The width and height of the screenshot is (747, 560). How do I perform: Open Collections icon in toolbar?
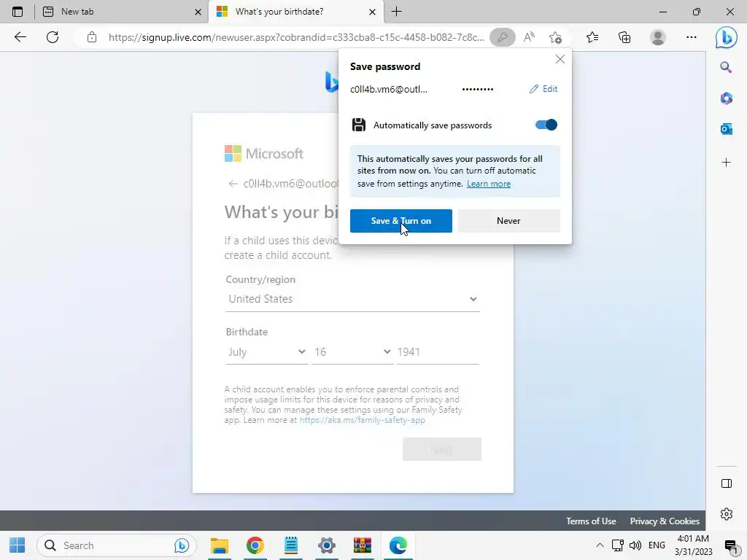pos(624,37)
